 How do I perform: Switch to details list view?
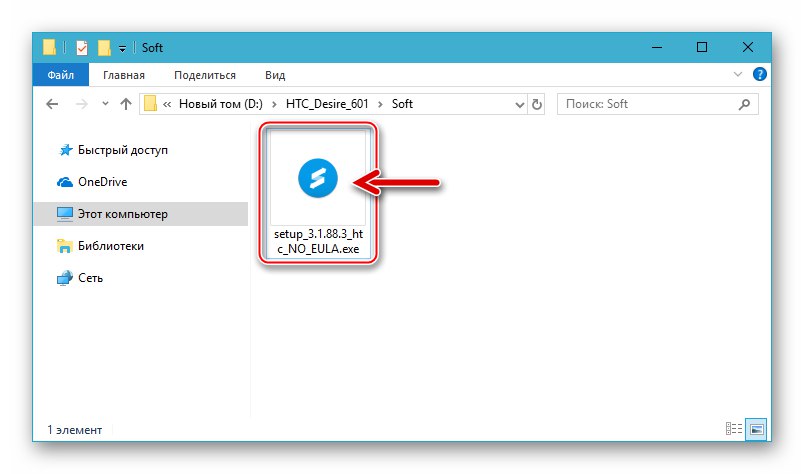(734, 428)
